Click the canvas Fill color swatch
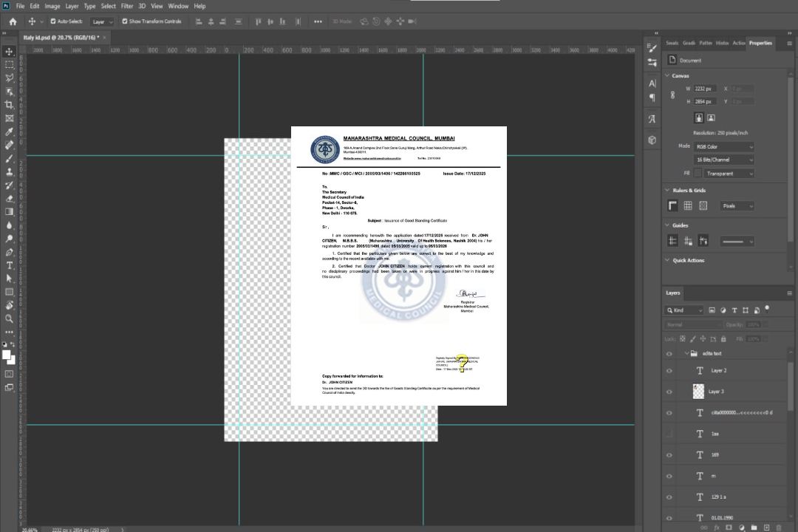Image resolution: width=798 pixels, height=532 pixels. click(x=698, y=174)
